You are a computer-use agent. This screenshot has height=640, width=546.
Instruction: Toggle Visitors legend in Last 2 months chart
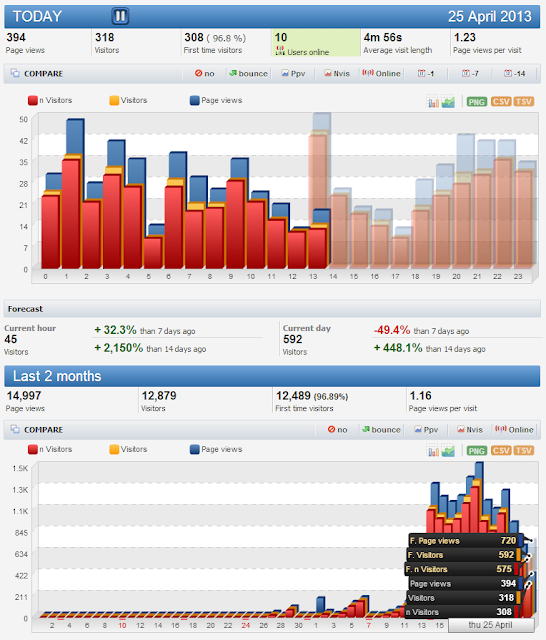pyautogui.click(x=128, y=449)
